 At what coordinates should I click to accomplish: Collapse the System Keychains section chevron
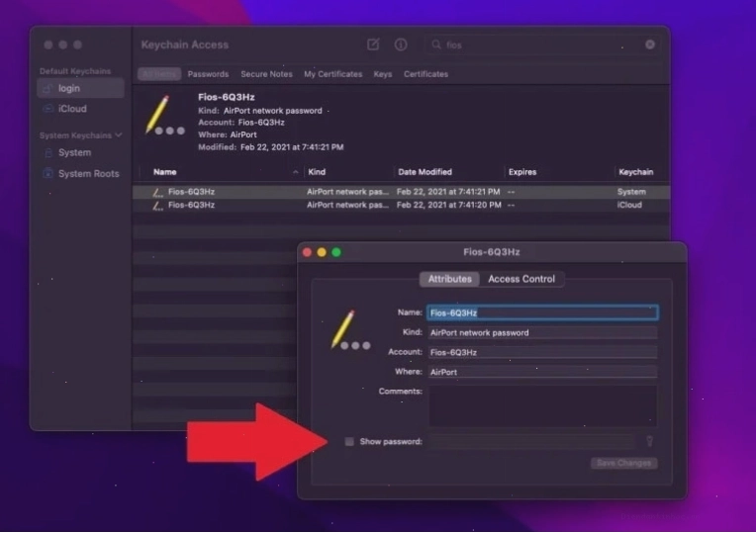(119, 134)
